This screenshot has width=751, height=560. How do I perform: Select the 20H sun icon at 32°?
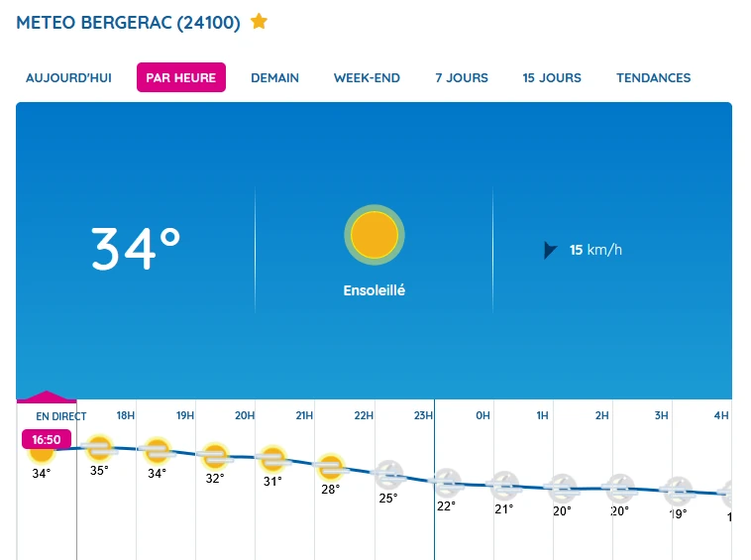(215, 456)
